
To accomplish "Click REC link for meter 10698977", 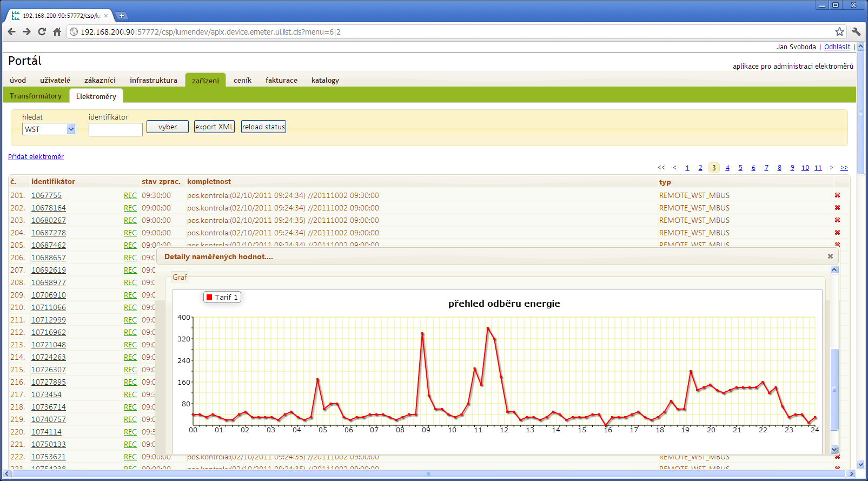I will (x=130, y=282).
